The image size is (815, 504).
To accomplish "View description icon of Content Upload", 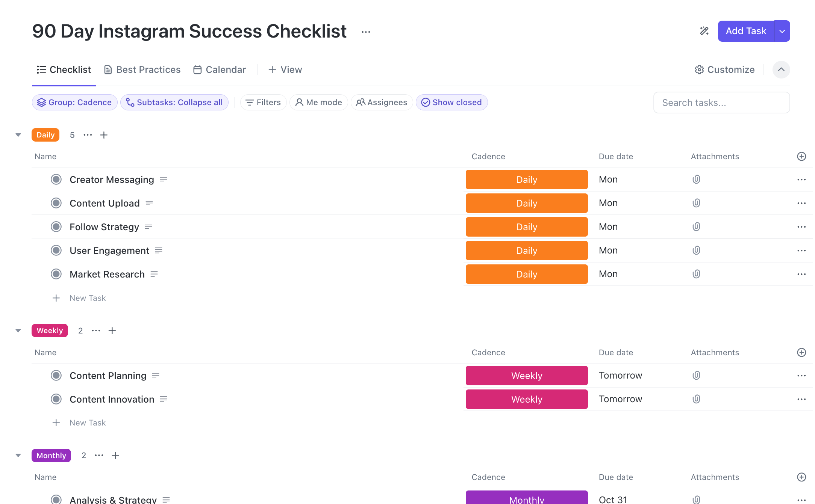I will tap(149, 203).
